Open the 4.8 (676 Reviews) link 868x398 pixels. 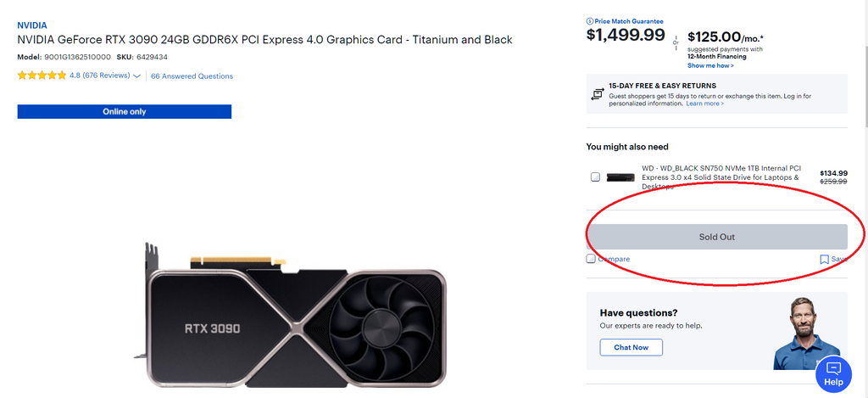click(x=99, y=76)
